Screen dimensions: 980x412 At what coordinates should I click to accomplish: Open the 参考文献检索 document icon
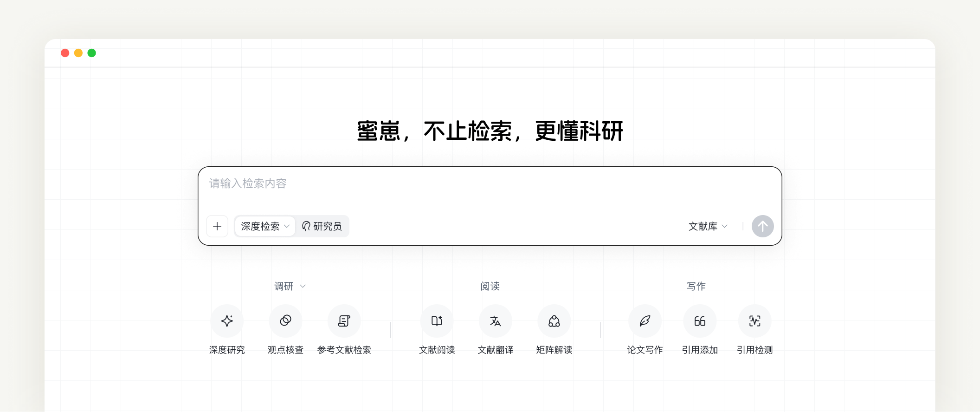pyautogui.click(x=344, y=321)
